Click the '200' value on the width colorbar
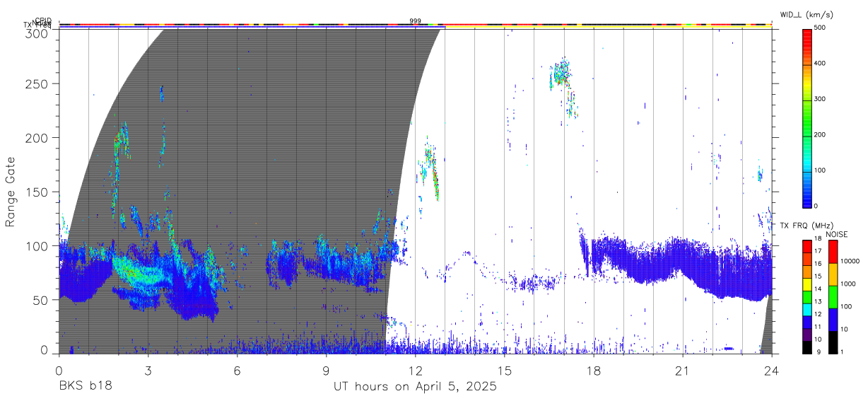The image size is (868, 401). [x=820, y=134]
